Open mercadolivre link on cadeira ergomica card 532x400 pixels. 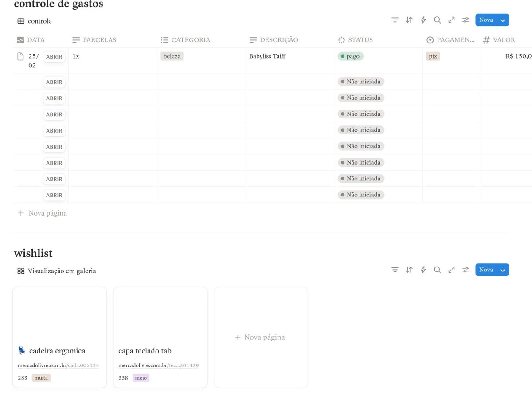point(58,366)
